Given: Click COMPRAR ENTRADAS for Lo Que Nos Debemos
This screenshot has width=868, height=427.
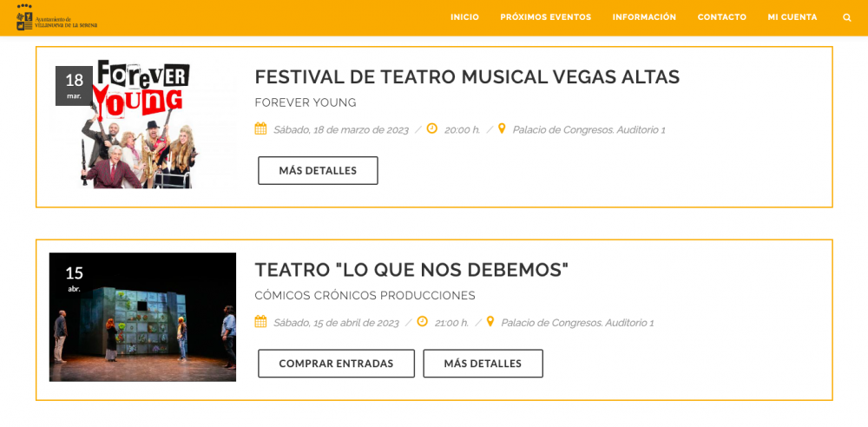Looking at the screenshot, I should [336, 364].
